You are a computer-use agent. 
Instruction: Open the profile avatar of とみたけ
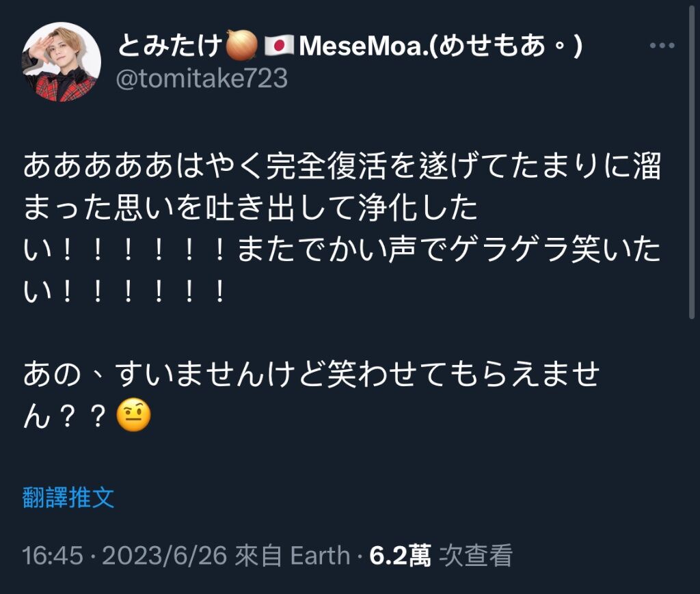coord(61,62)
